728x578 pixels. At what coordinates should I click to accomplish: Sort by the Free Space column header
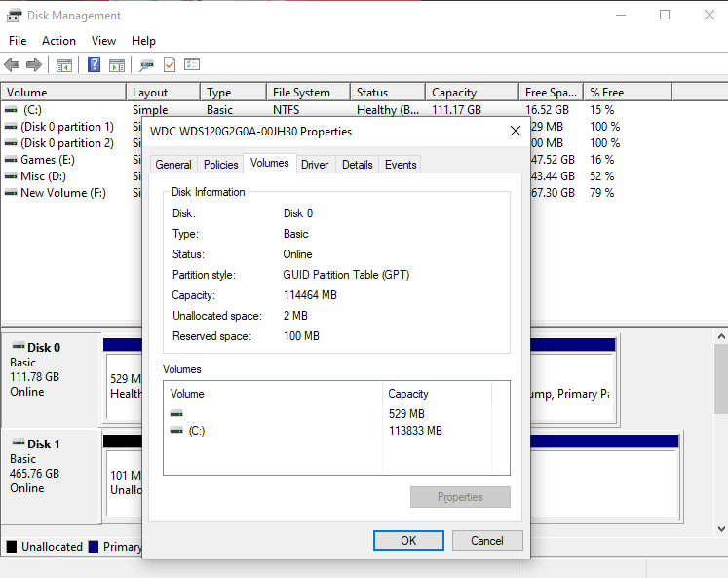pos(551,93)
